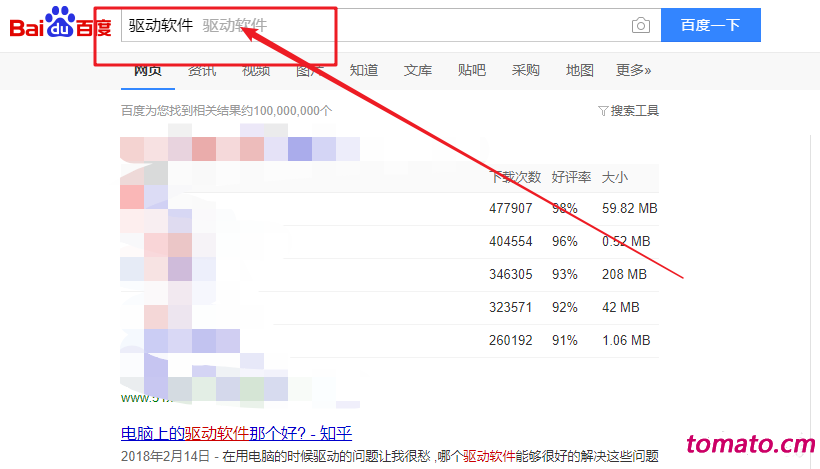Click the 92% rating cell
The image size is (820, 469).
pos(565,307)
